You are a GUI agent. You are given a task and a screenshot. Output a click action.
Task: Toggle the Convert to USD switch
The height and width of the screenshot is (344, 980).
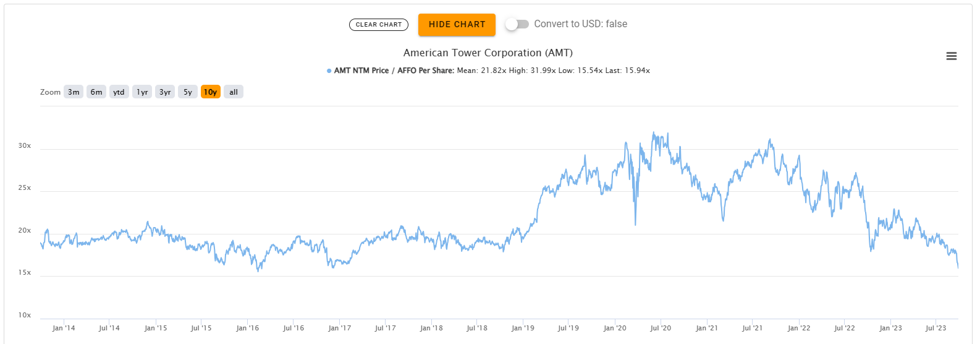click(517, 24)
